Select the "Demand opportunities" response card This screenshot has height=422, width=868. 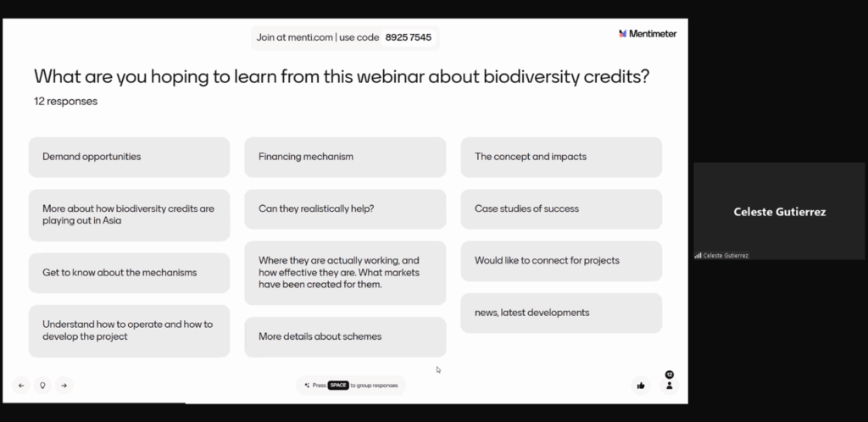129,157
